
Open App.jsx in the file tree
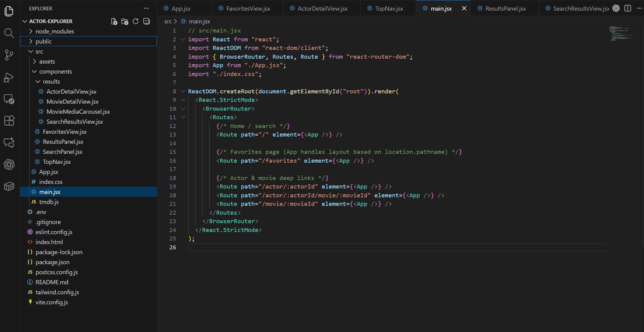click(88, 172)
